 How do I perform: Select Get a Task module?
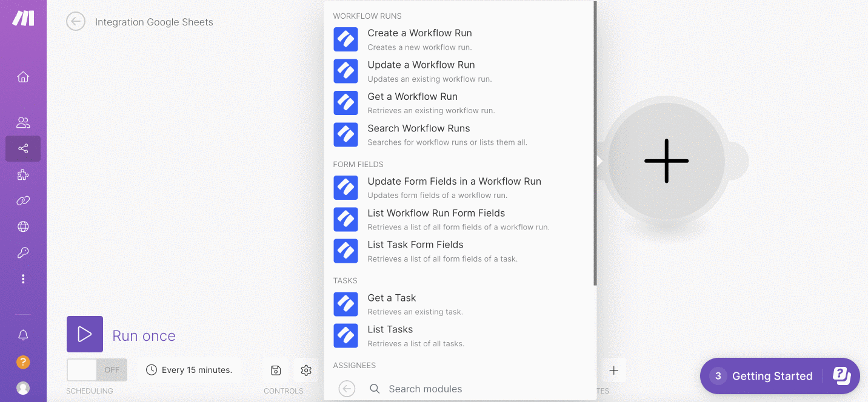(x=459, y=305)
